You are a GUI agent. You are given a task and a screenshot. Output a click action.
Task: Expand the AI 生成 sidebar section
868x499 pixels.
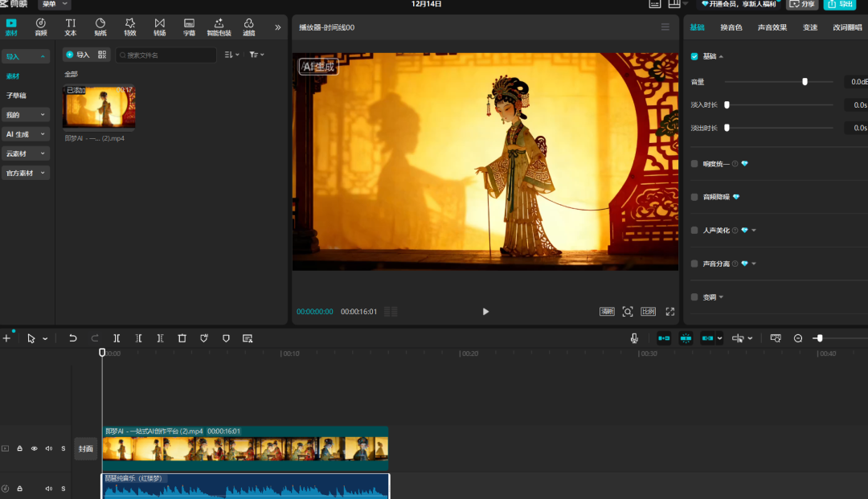27,134
